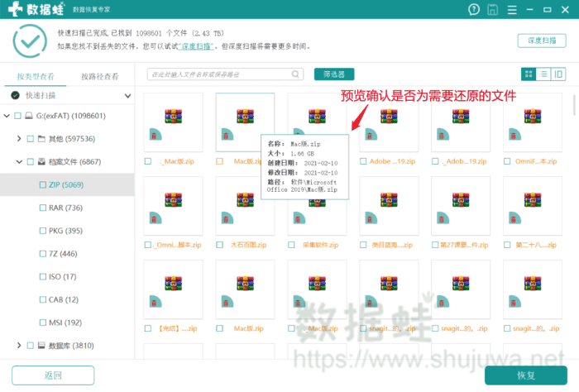Click the scan complete checkmark icon

(30, 41)
